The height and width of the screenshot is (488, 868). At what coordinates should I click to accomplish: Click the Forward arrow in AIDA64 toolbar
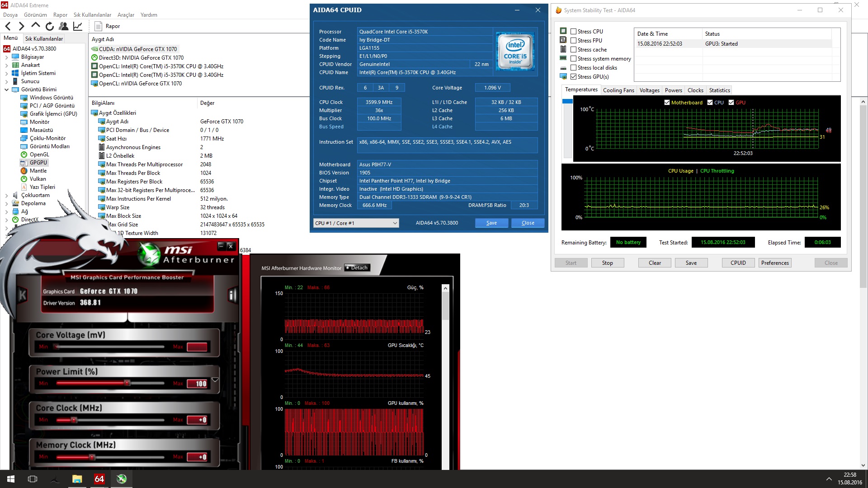click(21, 27)
